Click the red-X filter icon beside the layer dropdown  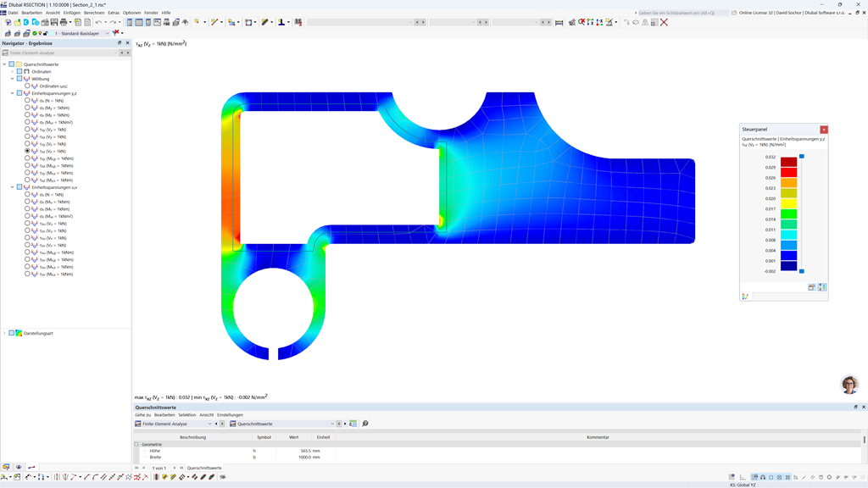[x=115, y=33]
